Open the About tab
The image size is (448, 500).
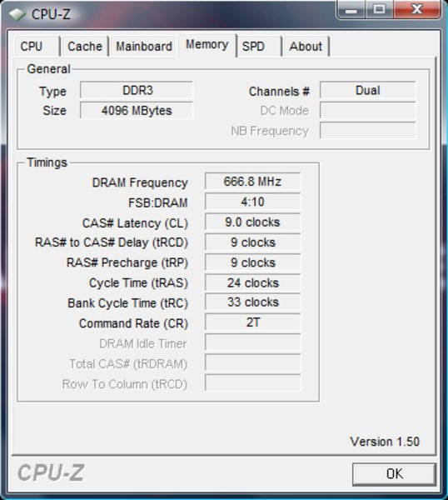(x=306, y=47)
